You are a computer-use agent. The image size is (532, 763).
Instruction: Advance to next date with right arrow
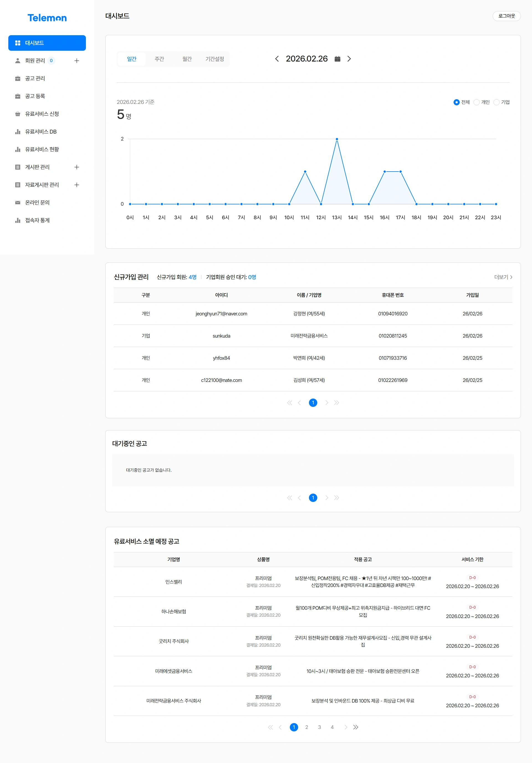click(x=349, y=59)
